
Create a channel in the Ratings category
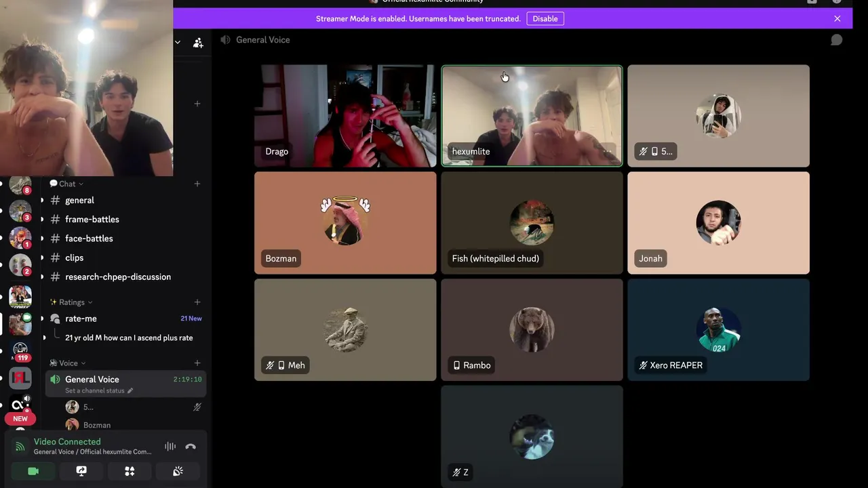(x=197, y=302)
